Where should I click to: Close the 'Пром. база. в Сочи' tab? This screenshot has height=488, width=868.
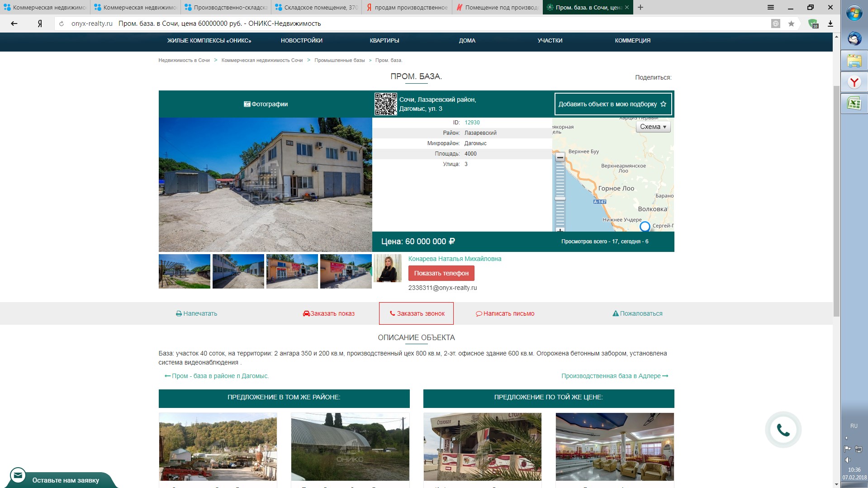pos(627,7)
